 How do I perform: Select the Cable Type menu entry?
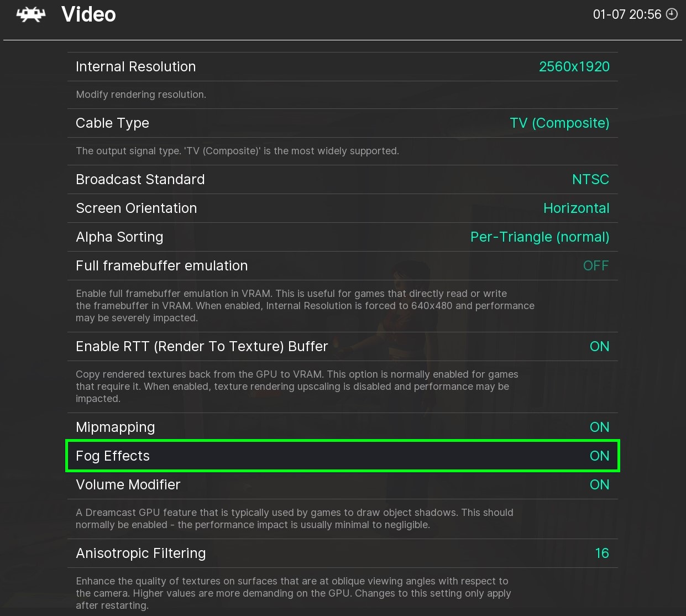click(112, 123)
